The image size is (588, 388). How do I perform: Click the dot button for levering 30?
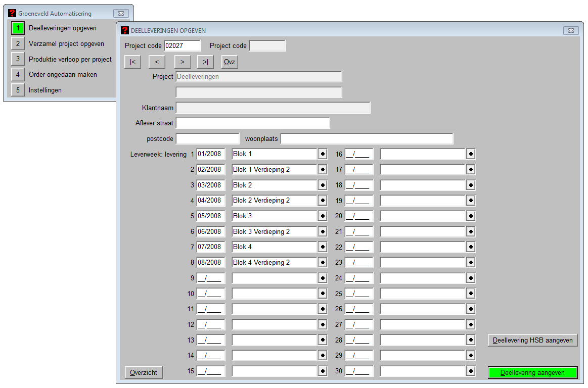coord(471,371)
